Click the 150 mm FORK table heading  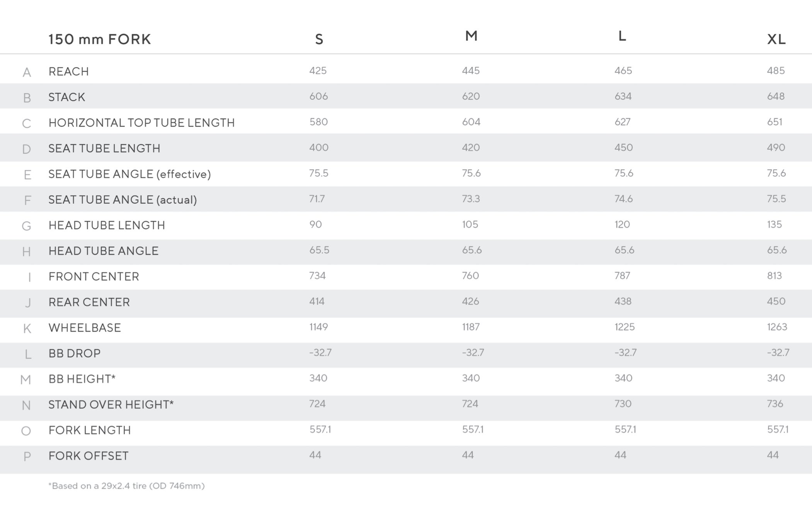pos(100,39)
